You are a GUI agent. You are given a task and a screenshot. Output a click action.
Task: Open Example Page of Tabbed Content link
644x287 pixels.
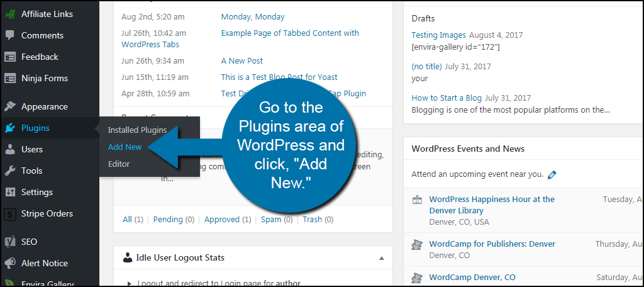tap(290, 33)
